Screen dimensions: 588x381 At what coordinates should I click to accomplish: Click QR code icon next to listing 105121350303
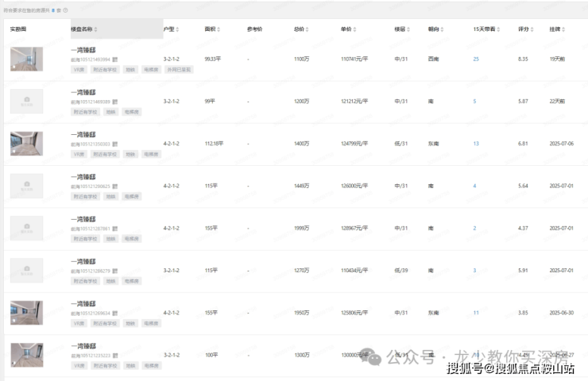(x=114, y=144)
